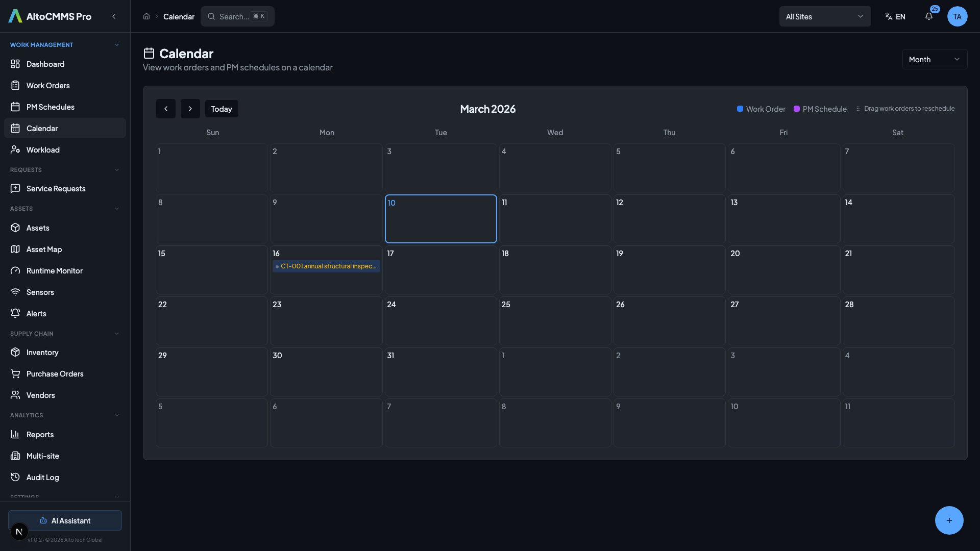Collapse the Work Management section
The width and height of the screenshot is (980, 551).
(x=117, y=44)
